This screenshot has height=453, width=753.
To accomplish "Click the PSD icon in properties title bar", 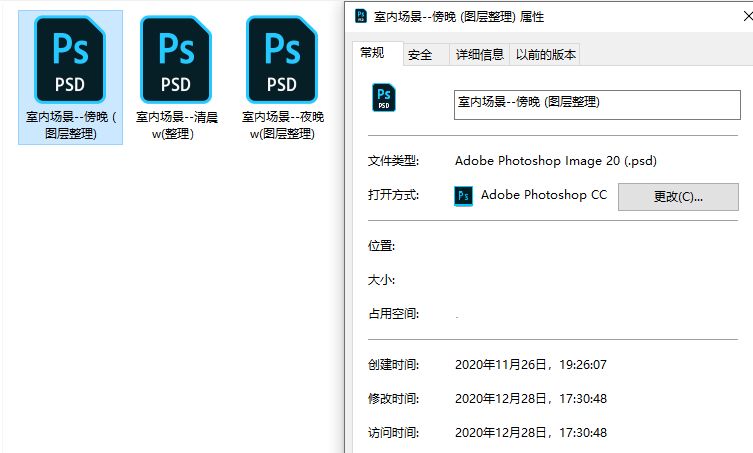I will point(361,16).
